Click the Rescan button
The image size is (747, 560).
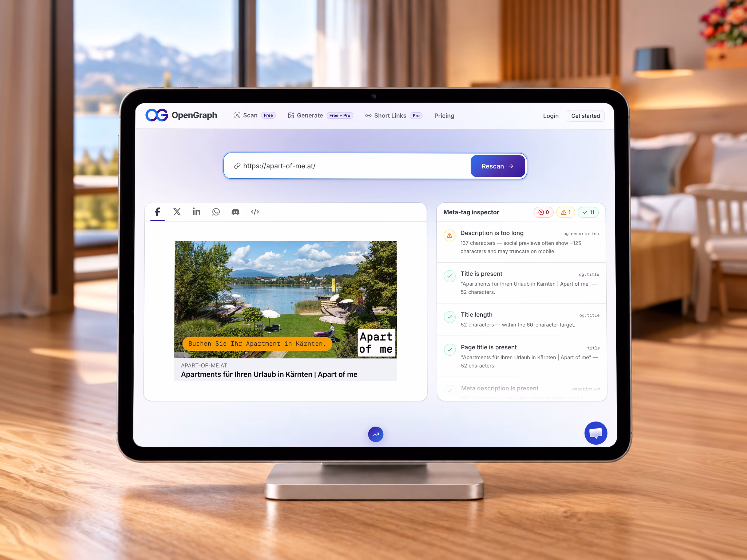coord(498,166)
